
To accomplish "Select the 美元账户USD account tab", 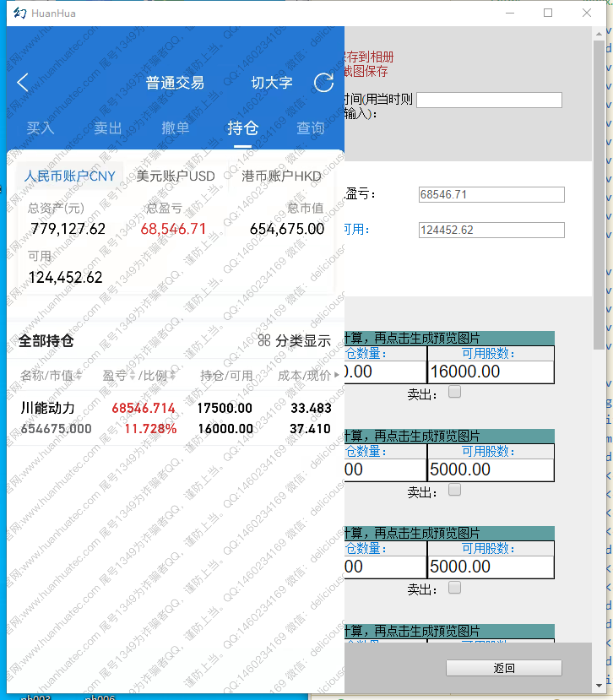I will point(176,176).
